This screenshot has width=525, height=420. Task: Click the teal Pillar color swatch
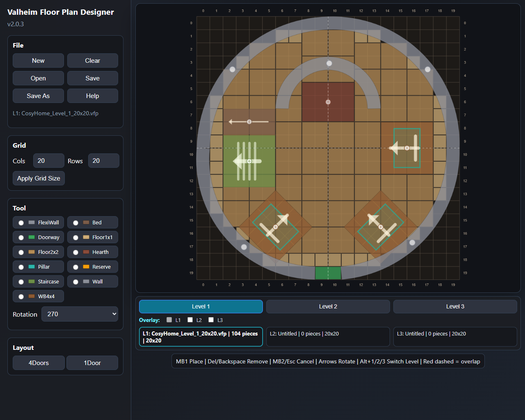[32, 267]
